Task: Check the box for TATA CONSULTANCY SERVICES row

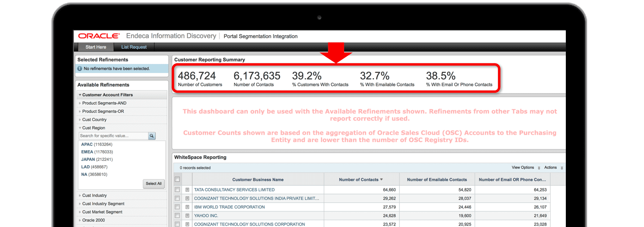Action: coord(177,190)
